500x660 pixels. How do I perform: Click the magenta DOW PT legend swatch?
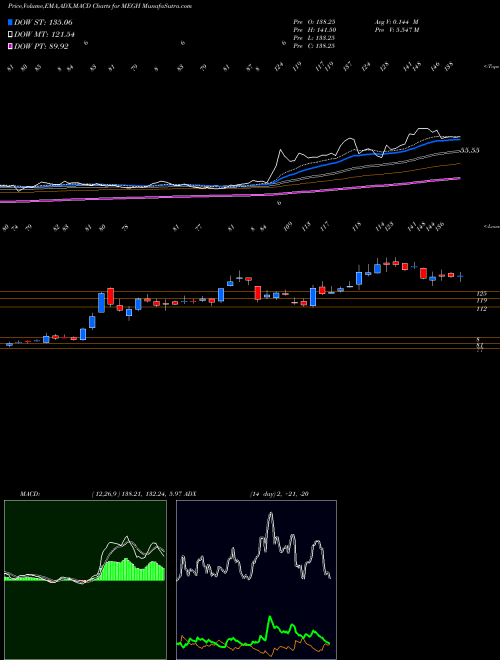(10, 46)
